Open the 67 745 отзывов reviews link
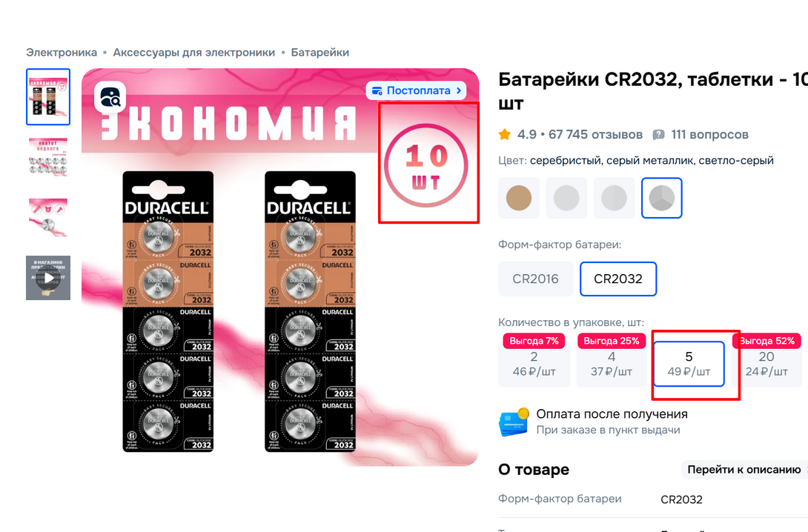Screen dimensions: 808x532 [595, 135]
